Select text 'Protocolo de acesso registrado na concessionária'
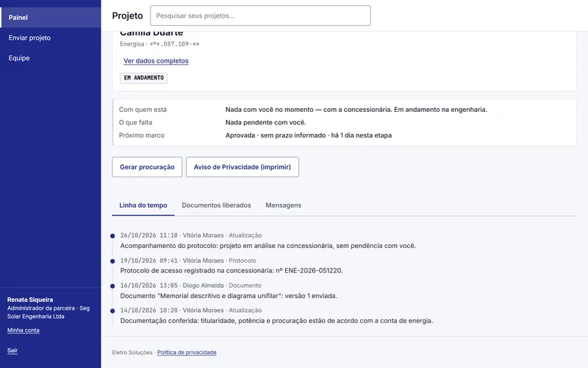The image size is (588, 368). [196, 271]
